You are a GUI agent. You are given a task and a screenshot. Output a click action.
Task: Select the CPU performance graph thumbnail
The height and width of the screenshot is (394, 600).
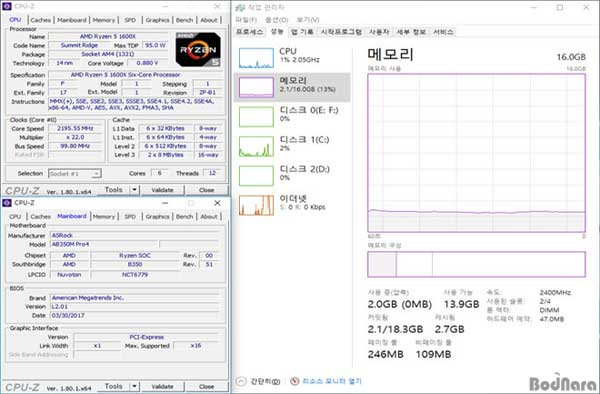click(x=256, y=58)
